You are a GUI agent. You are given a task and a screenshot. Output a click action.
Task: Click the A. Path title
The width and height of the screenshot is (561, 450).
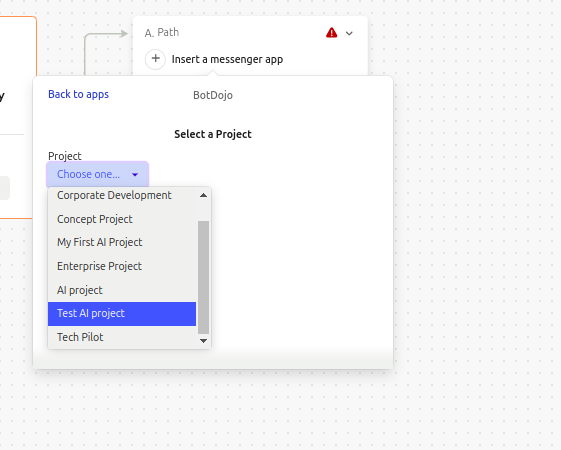point(162,33)
